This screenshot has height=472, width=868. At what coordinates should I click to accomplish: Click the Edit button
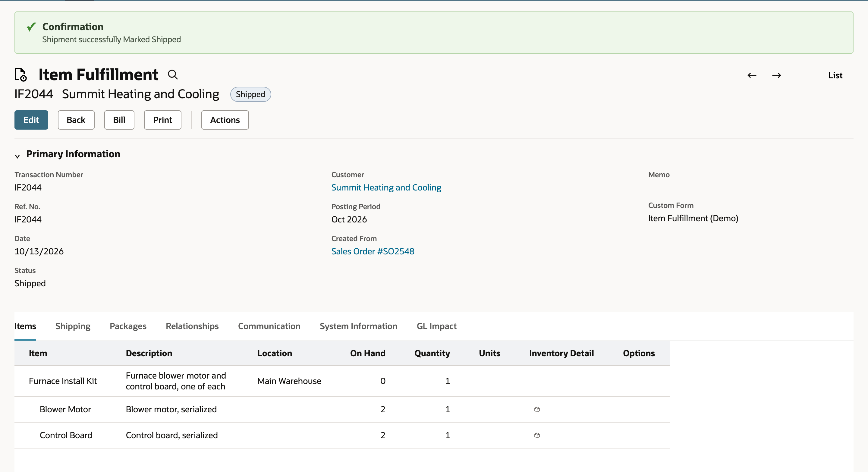[x=31, y=120]
